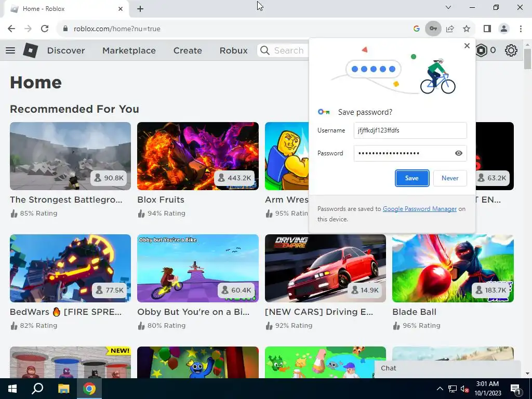The width and height of the screenshot is (532, 399).
Task: Open the Google Password Manager link
Action: pos(420,209)
